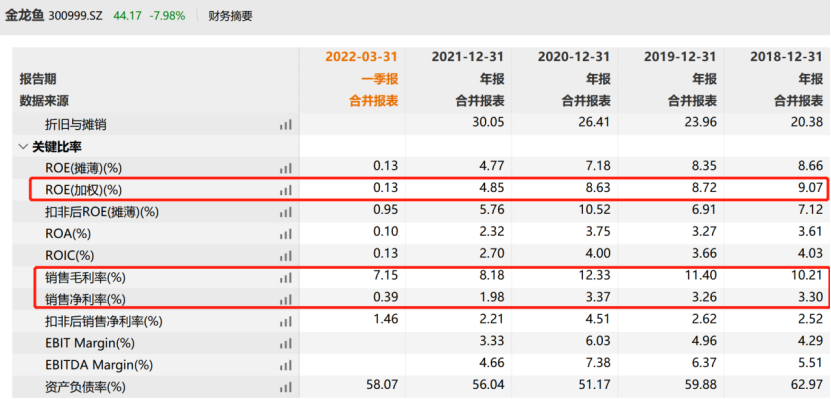Select the 2020-12-31 column header
831x399 pixels.
574,57
